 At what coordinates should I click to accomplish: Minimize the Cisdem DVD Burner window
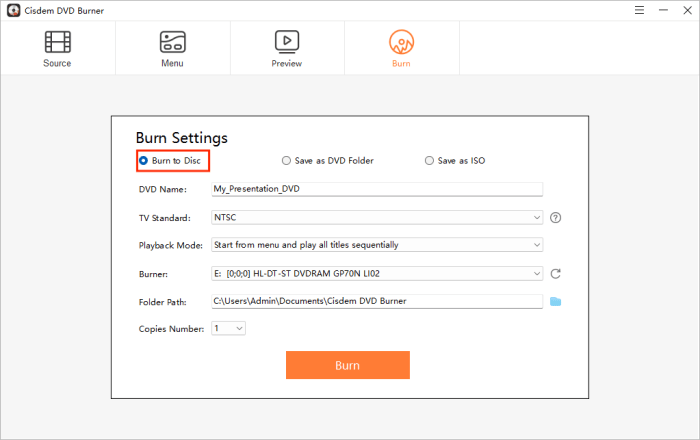pos(662,10)
